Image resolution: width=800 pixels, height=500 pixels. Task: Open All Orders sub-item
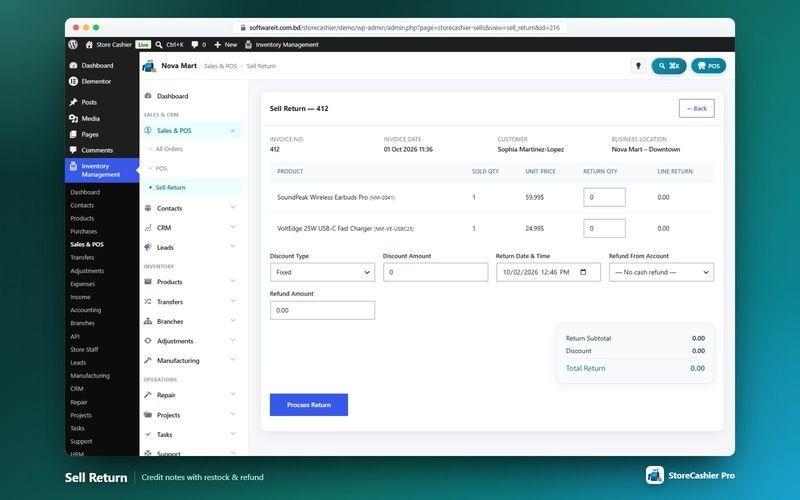pos(169,149)
